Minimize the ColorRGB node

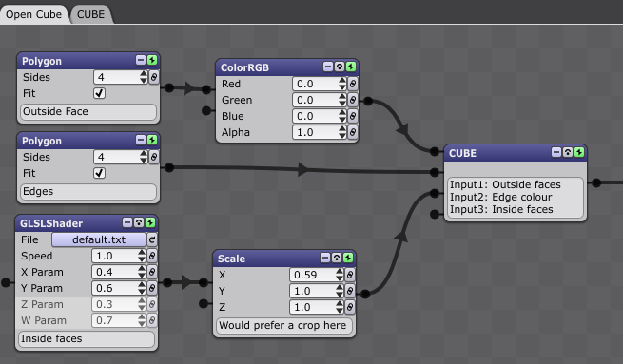click(328, 67)
